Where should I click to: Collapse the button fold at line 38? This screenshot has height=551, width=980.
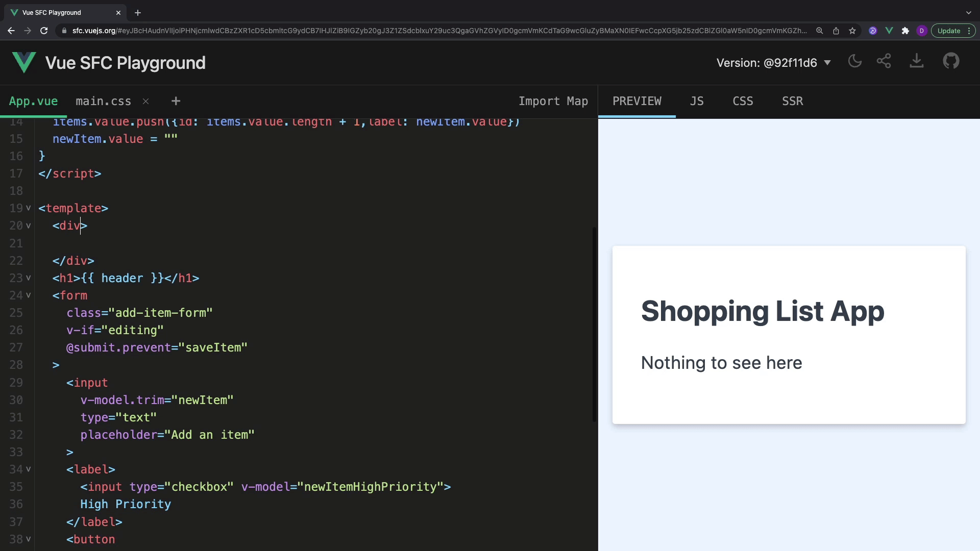pos(29,539)
